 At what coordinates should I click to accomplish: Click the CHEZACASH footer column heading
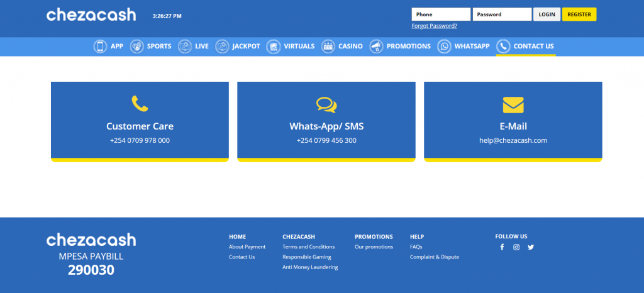pyautogui.click(x=299, y=237)
